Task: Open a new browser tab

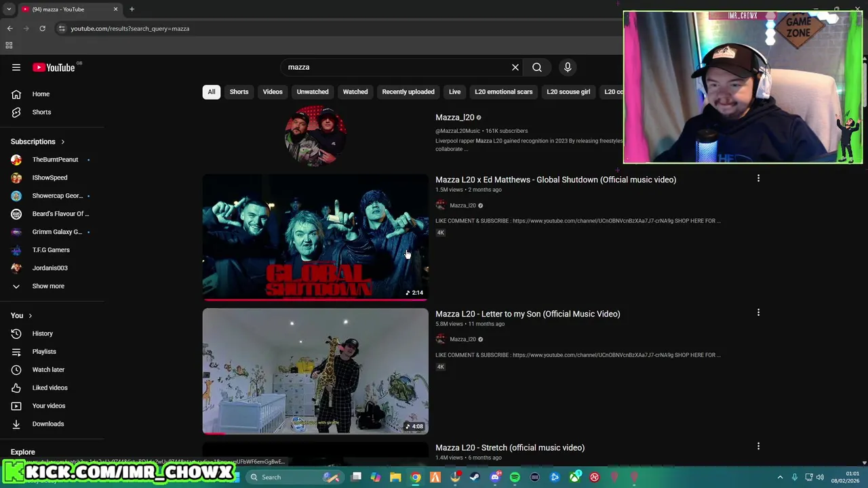Action: [132, 9]
